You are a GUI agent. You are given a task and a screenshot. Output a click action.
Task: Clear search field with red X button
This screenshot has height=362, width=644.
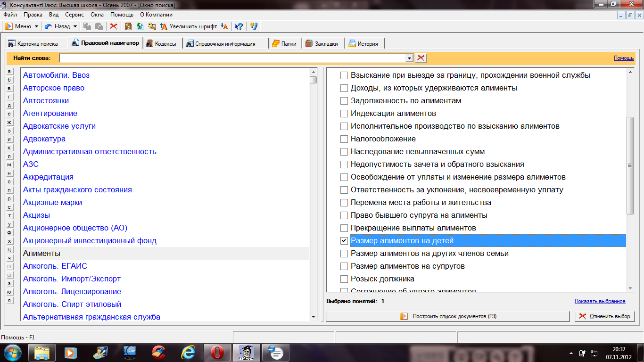tap(421, 58)
